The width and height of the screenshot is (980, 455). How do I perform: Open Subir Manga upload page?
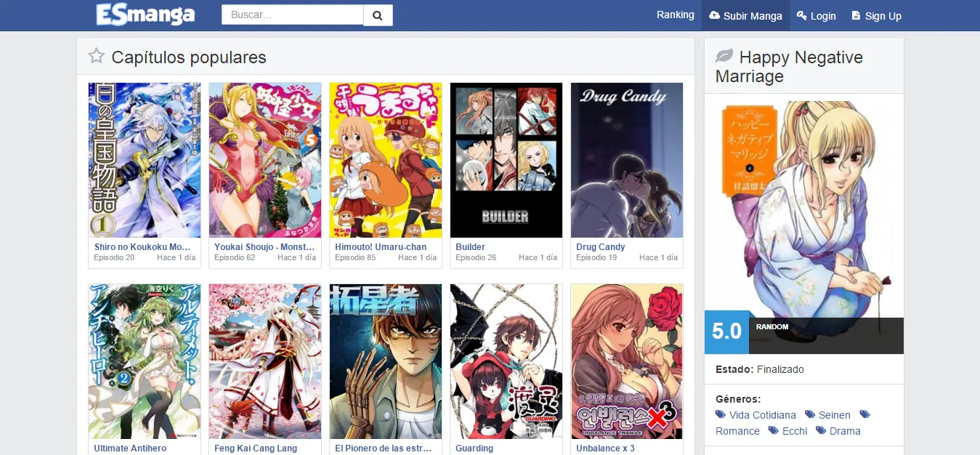745,15
